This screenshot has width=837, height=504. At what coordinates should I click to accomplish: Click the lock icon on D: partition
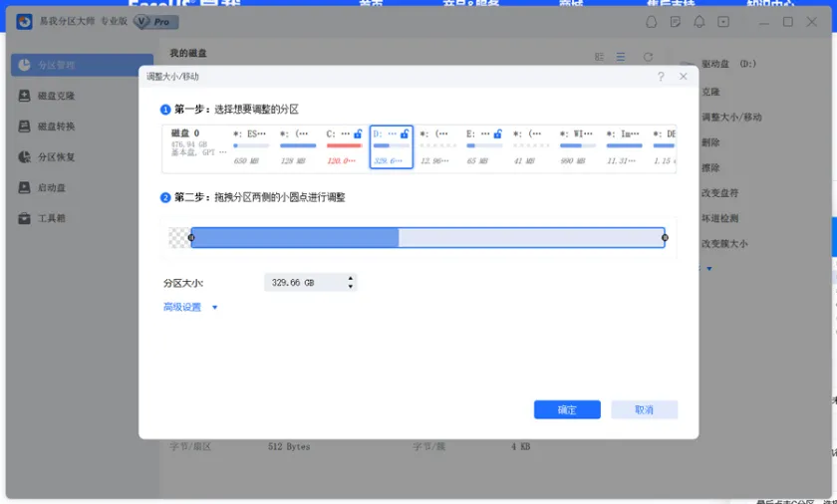404,133
